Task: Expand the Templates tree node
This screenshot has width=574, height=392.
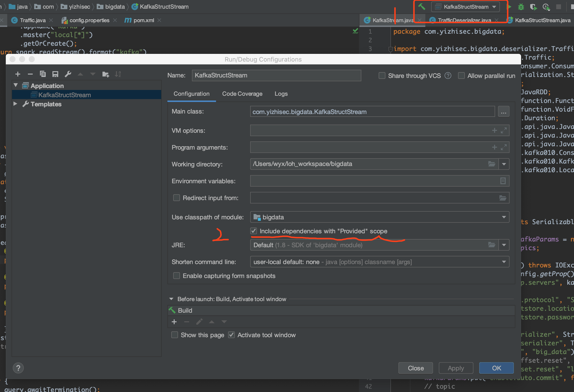Action: 15,104
